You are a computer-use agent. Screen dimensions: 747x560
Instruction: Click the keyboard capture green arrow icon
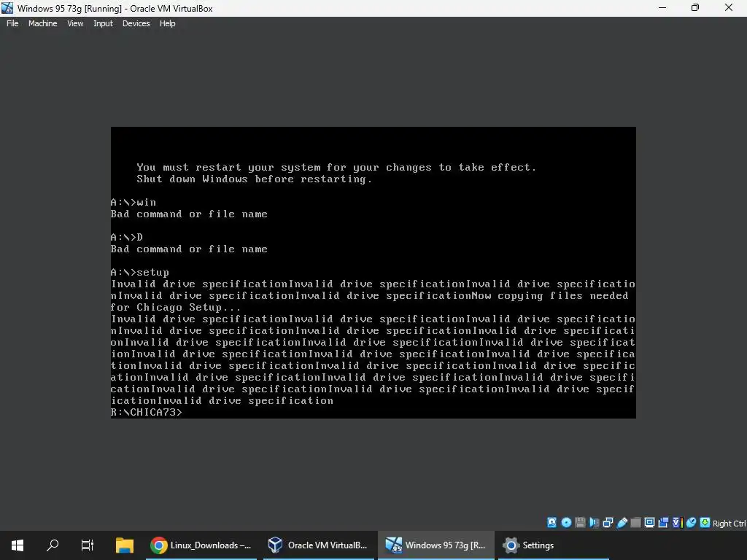[x=705, y=522]
